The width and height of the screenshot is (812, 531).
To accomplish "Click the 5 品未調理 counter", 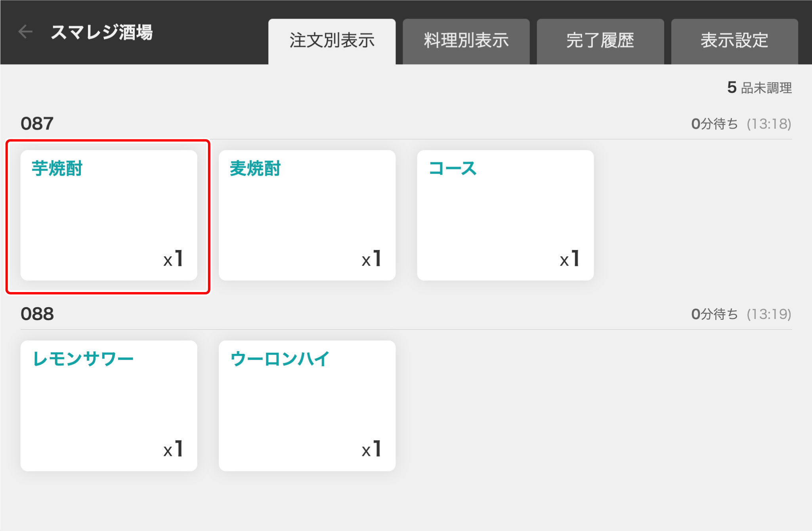I will pos(759,88).
